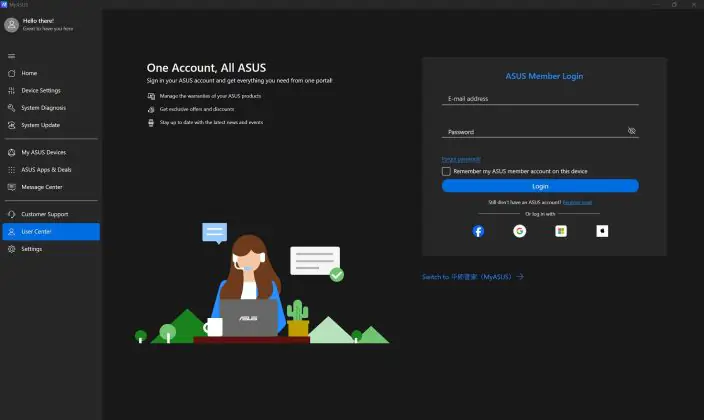This screenshot has height=420, width=704.
Task: Click the customer support illustration
Action: [x=262, y=283]
